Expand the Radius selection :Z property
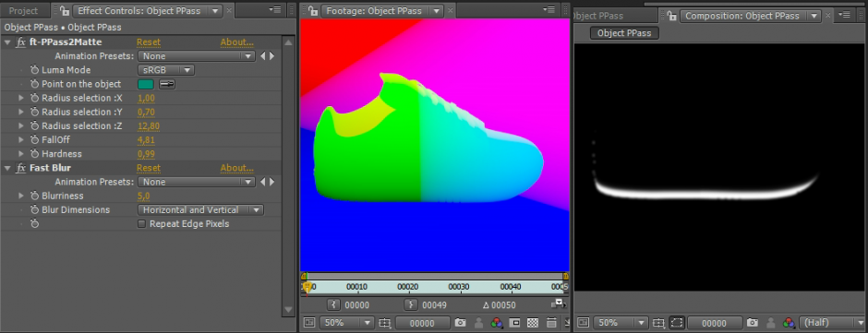This screenshot has height=333, width=868. pos(21,126)
